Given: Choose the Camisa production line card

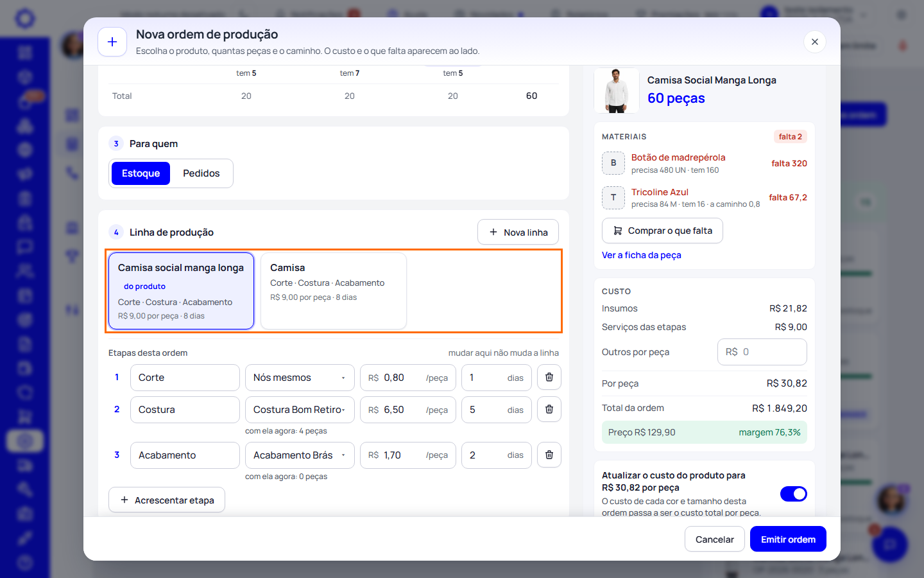Looking at the screenshot, I should (x=334, y=291).
